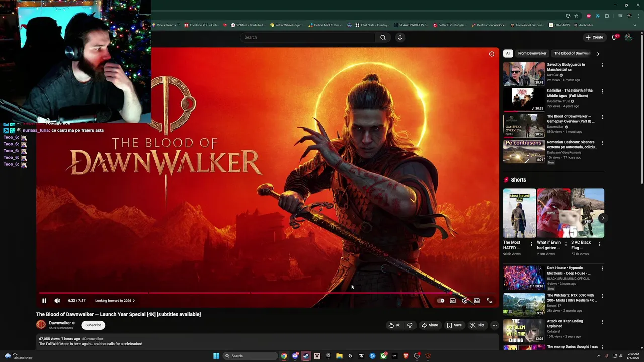Open File Explorer from the taskbar

pos(339,356)
